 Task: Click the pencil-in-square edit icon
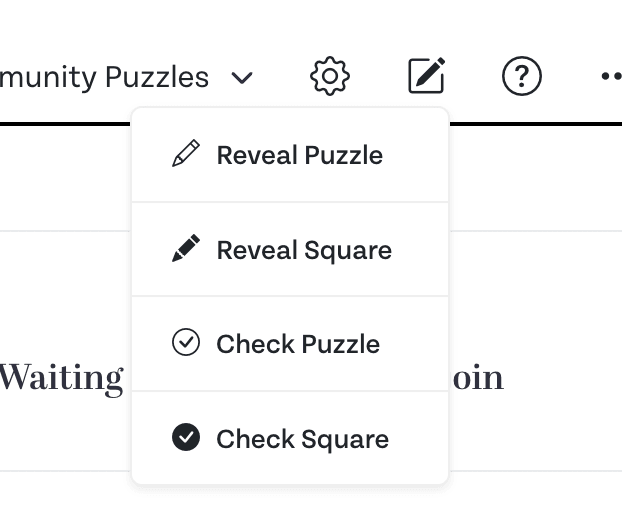tap(426, 75)
